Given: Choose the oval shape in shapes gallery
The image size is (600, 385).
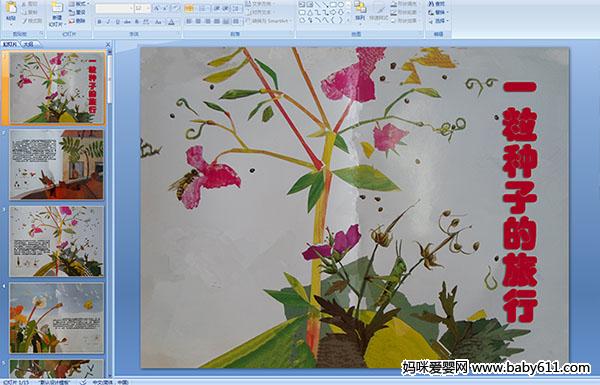Looking at the screenshot, I should pyautogui.click(x=341, y=4).
